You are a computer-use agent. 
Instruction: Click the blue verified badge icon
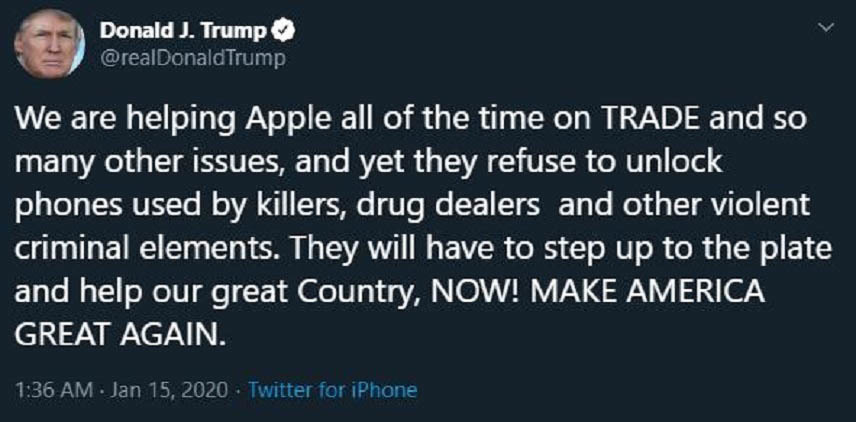[x=285, y=32]
